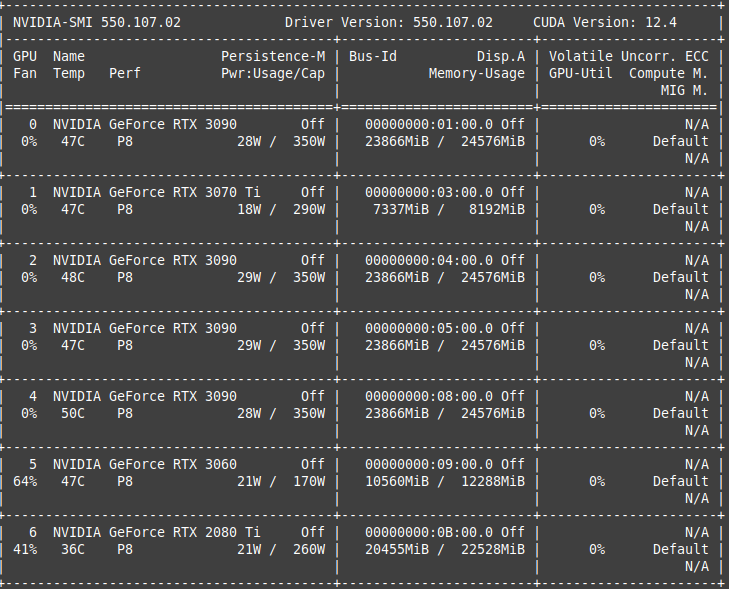Select the '290W' power cap value

(309, 210)
